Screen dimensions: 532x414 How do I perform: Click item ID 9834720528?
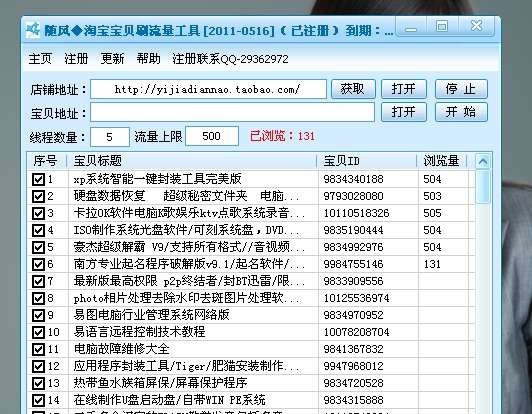[353, 383]
